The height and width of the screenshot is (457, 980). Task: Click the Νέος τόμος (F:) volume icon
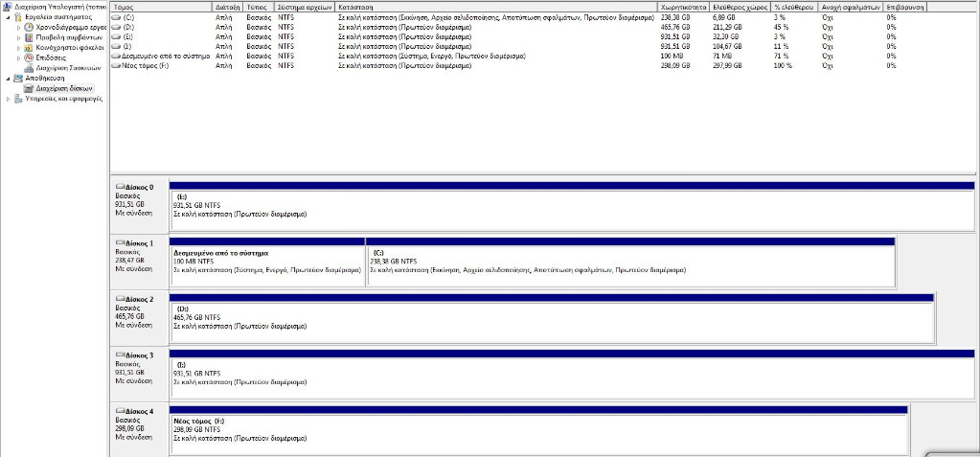pyautogui.click(x=117, y=65)
